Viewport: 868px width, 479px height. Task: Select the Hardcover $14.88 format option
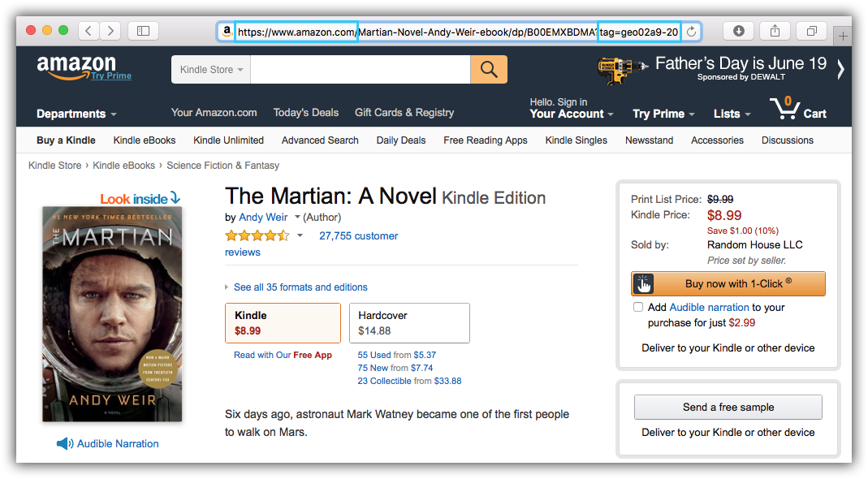pyautogui.click(x=410, y=323)
